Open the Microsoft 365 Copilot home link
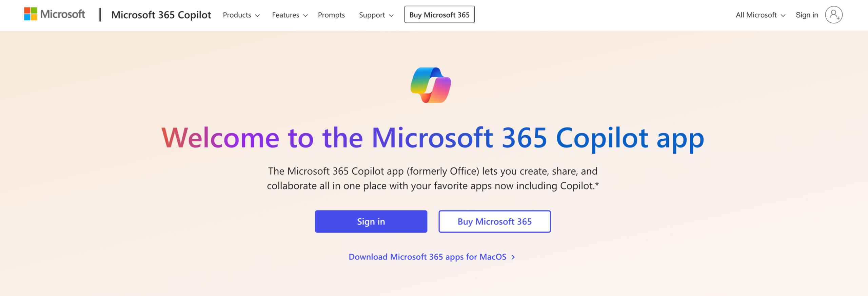 coord(161,15)
